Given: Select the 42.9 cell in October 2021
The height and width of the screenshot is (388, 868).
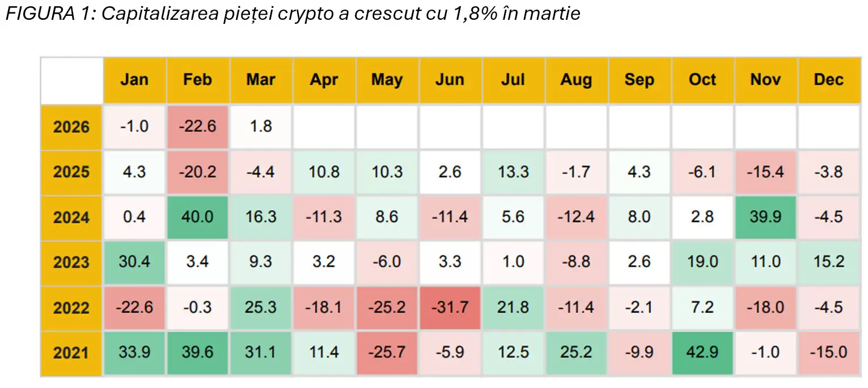Looking at the screenshot, I should (702, 353).
